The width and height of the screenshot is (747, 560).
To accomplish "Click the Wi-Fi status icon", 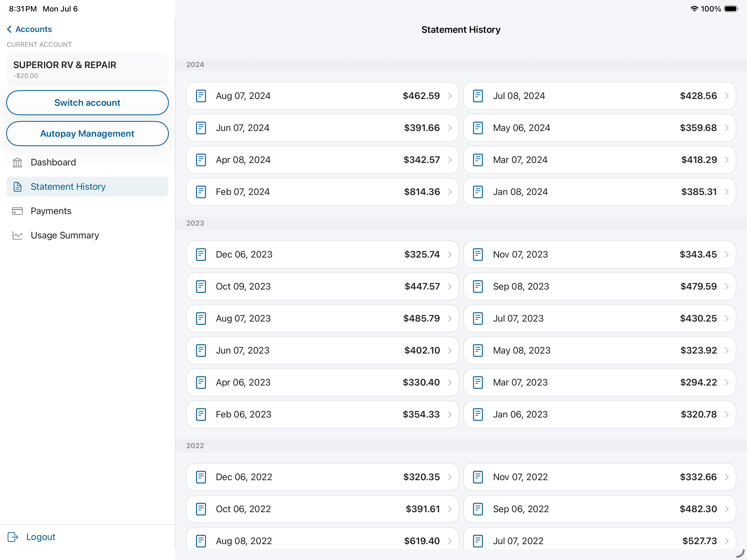I will (x=694, y=9).
